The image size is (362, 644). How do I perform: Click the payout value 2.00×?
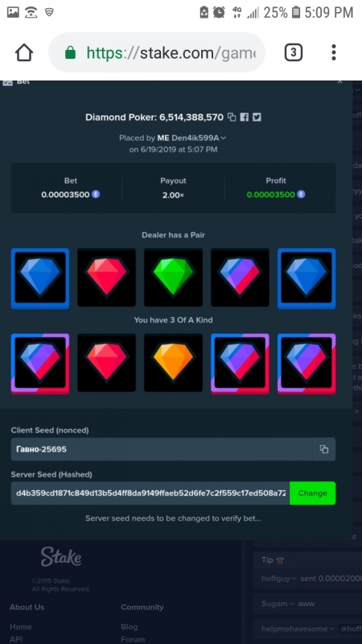[173, 195]
